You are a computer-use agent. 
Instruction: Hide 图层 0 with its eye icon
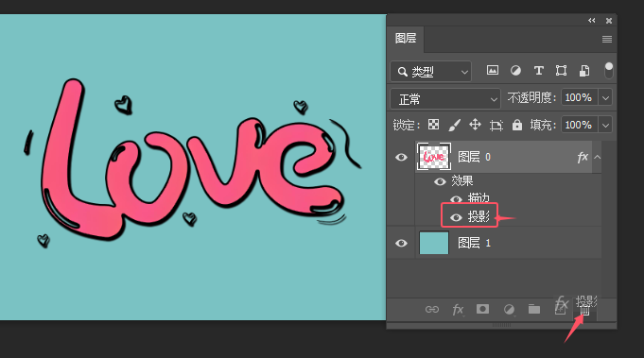coord(401,157)
